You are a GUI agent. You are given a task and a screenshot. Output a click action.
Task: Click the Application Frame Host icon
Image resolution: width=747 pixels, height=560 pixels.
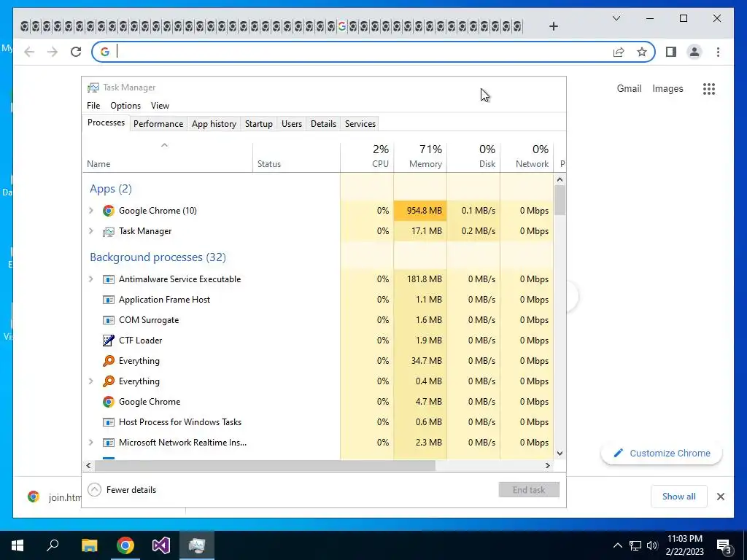(x=109, y=300)
